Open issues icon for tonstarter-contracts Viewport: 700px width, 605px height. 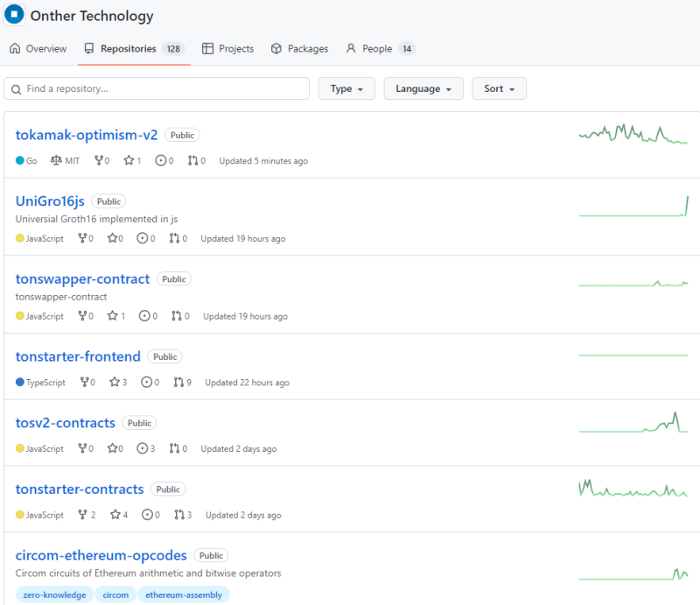coord(147,515)
